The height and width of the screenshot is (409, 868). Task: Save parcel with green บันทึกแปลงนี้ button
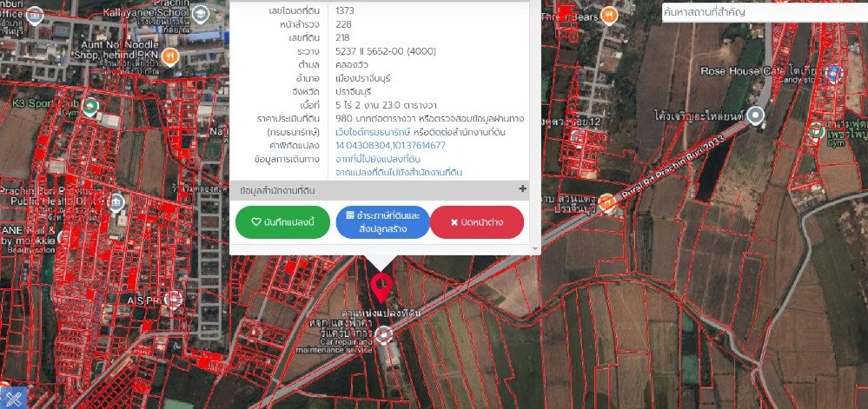point(282,222)
